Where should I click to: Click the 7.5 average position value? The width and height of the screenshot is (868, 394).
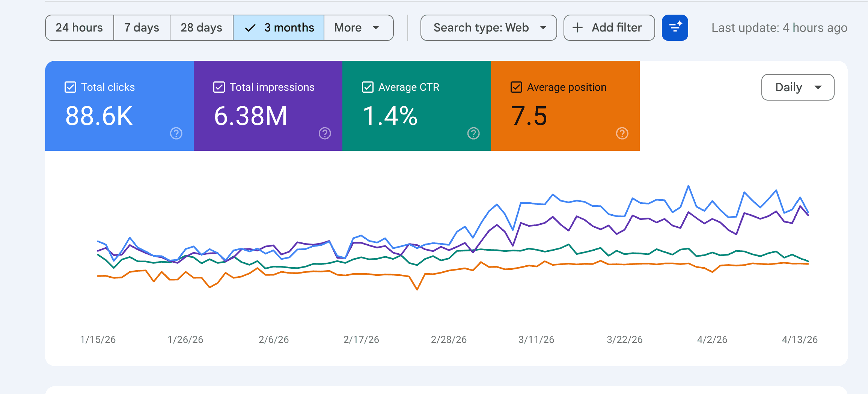click(529, 116)
